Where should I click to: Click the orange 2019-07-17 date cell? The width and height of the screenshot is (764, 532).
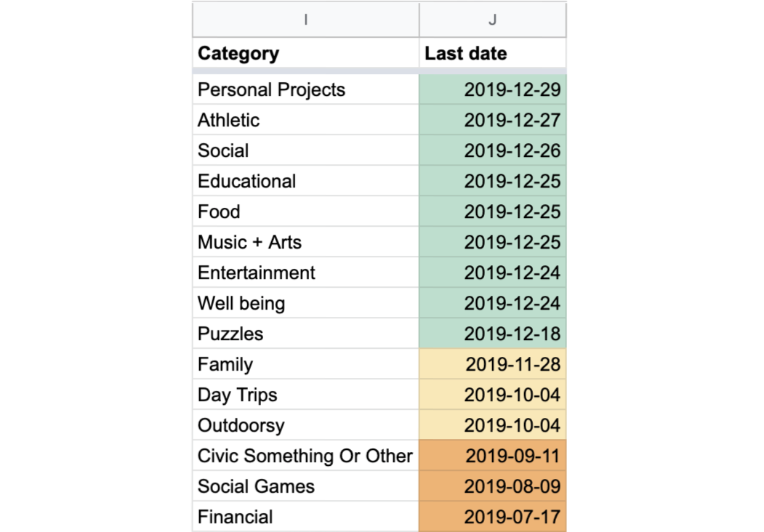pyautogui.click(x=492, y=517)
